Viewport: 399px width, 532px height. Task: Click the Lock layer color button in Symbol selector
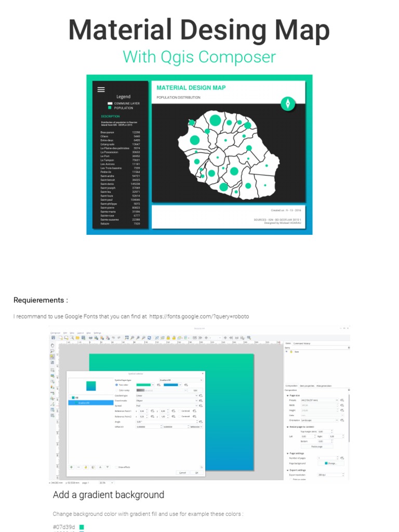[86, 467]
